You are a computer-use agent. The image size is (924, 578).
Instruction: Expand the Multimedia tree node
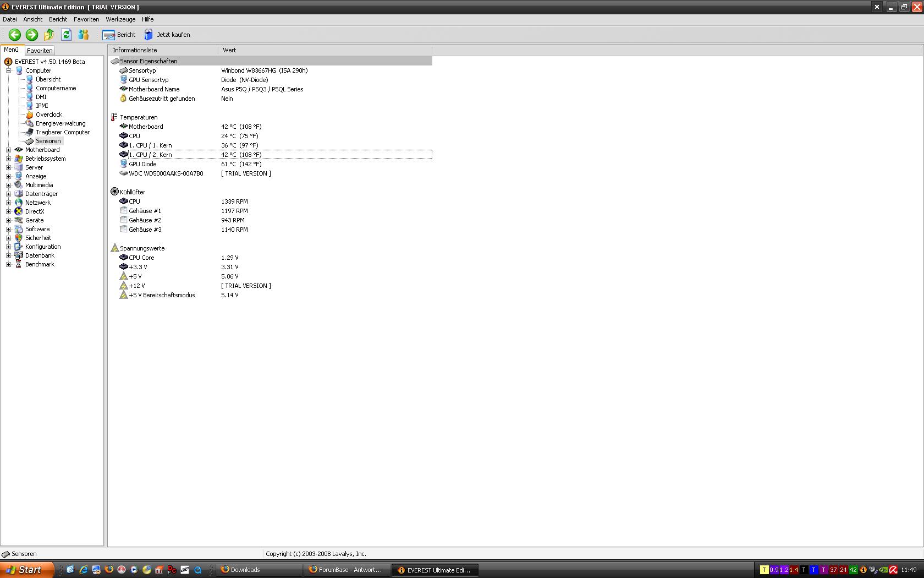coord(8,185)
